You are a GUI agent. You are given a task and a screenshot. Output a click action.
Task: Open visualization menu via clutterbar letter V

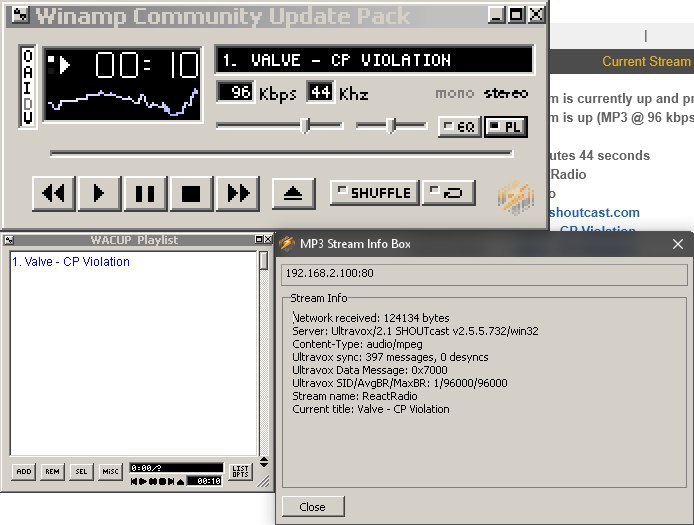coord(27,117)
